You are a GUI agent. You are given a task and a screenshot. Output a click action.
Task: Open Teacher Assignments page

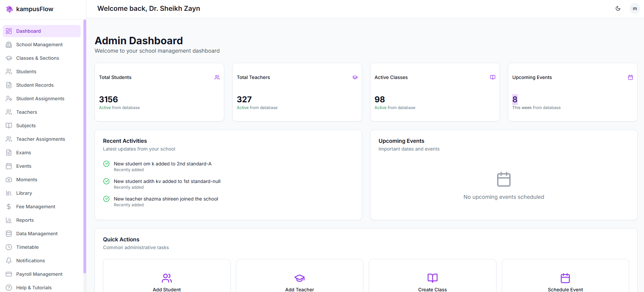[x=42, y=139]
